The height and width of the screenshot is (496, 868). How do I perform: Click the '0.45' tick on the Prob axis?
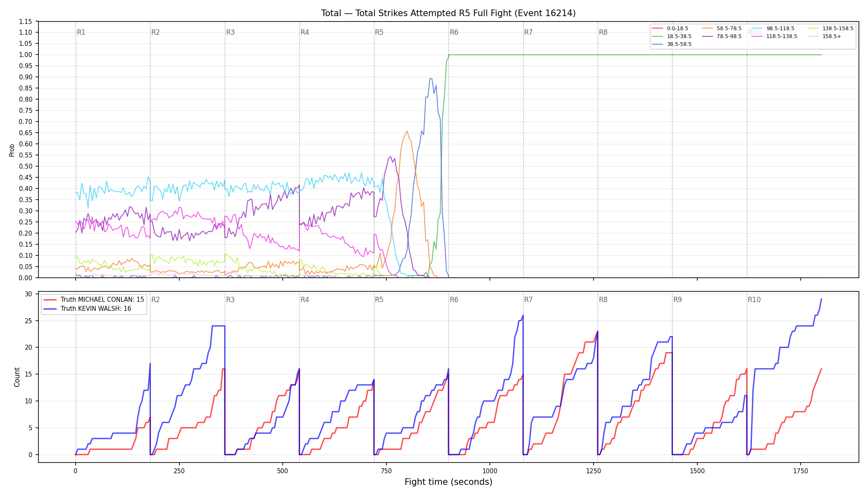26,177
